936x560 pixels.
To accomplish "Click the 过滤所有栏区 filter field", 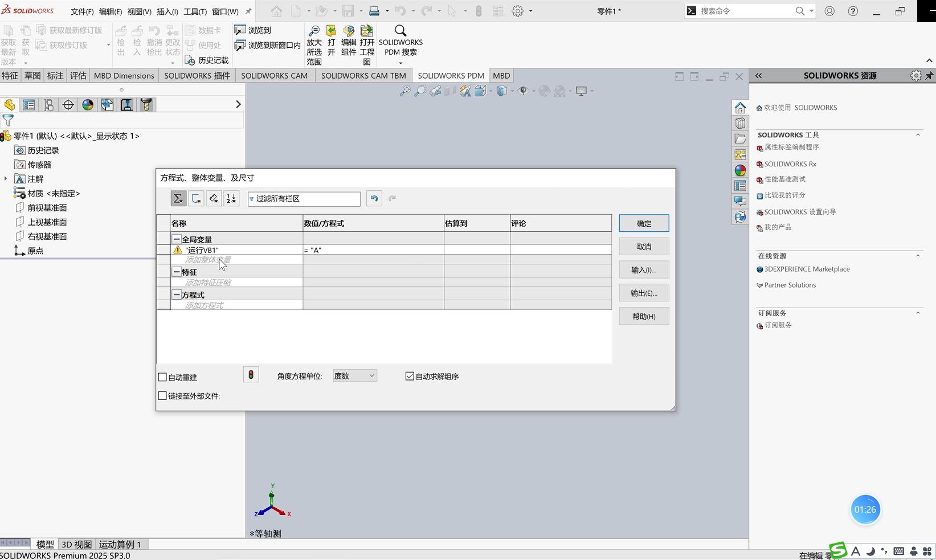I will (305, 199).
